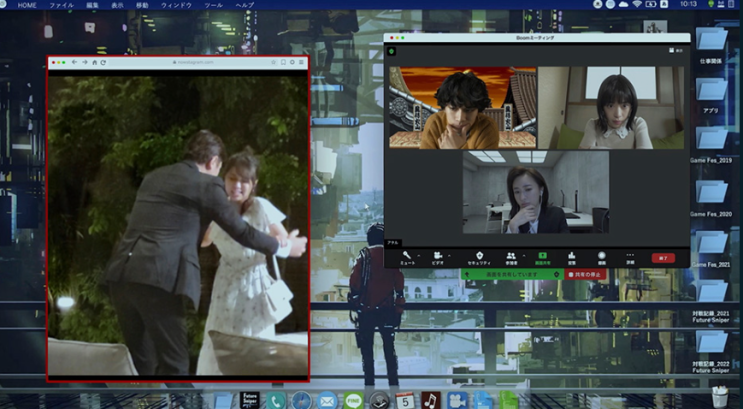Select the curly-haired participant's video tile
The width and height of the screenshot is (743, 409).
coord(462,108)
